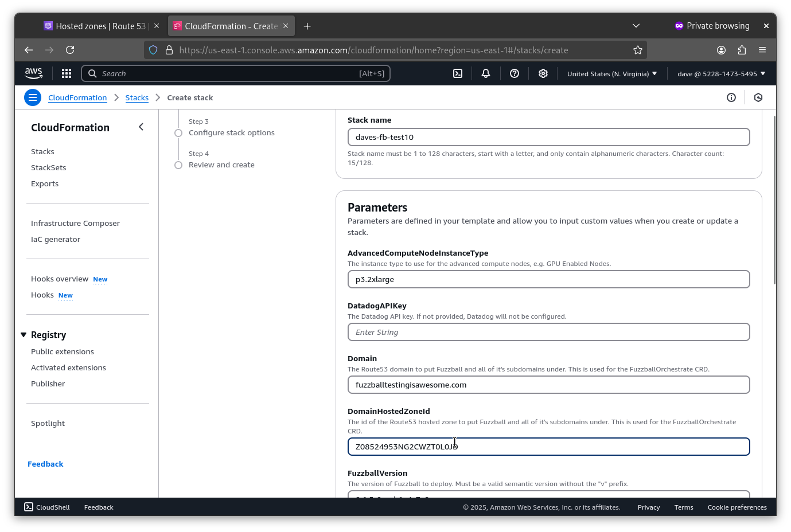List all tabs with the dropdown arrow
The image size is (791, 532).
coord(636,26)
